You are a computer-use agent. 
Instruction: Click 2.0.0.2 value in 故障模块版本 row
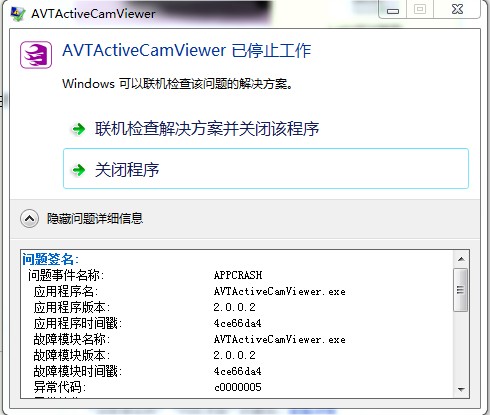[x=235, y=355]
